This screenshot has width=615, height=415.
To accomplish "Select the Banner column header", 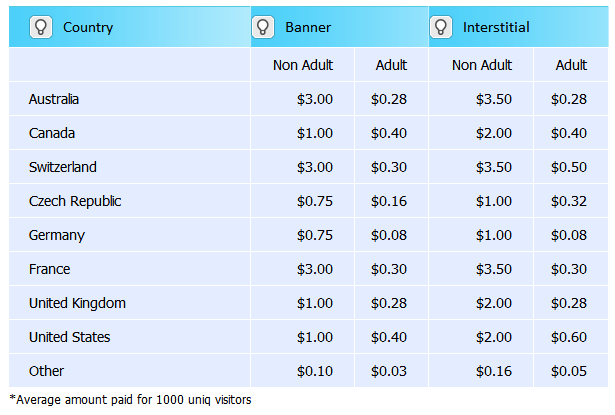I will 308,27.
